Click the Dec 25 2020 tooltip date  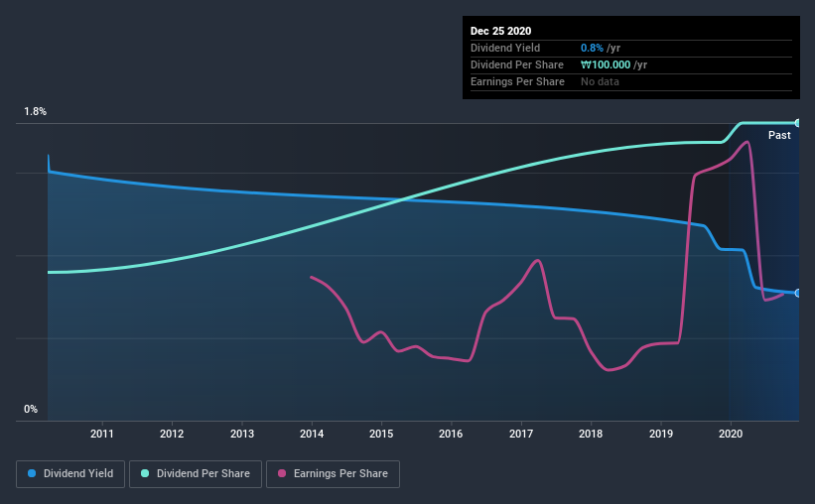pyautogui.click(x=500, y=31)
